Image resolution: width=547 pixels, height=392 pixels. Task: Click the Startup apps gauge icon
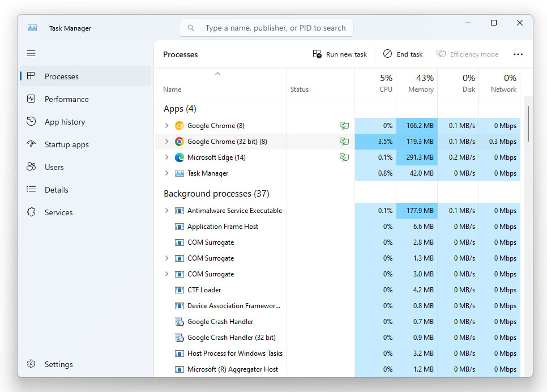point(31,144)
